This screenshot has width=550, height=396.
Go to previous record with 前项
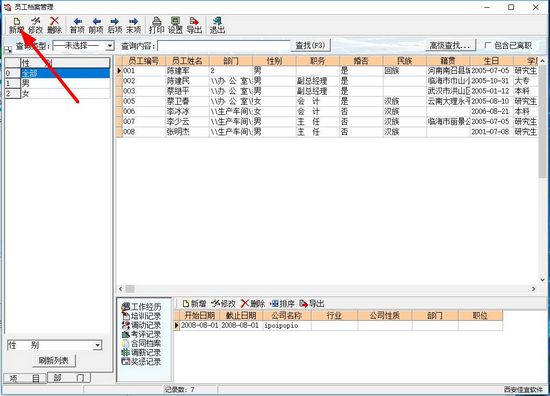click(x=96, y=26)
